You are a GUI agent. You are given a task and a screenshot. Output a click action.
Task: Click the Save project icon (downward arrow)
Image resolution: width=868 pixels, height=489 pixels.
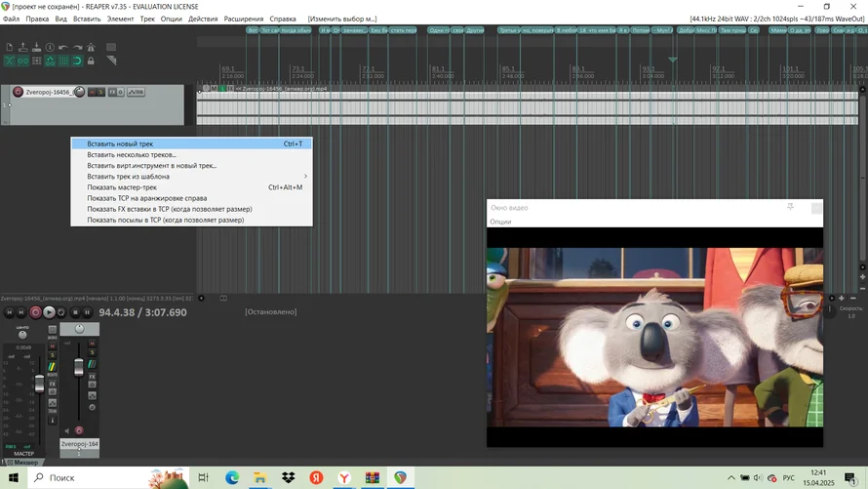pos(36,48)
